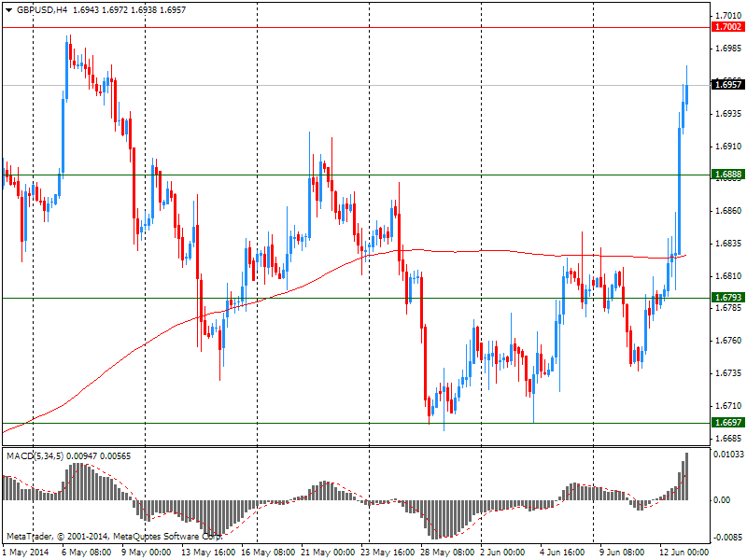Click the current price label 1.6957
This screenshot has height=560, width=747.
point(728,85)
